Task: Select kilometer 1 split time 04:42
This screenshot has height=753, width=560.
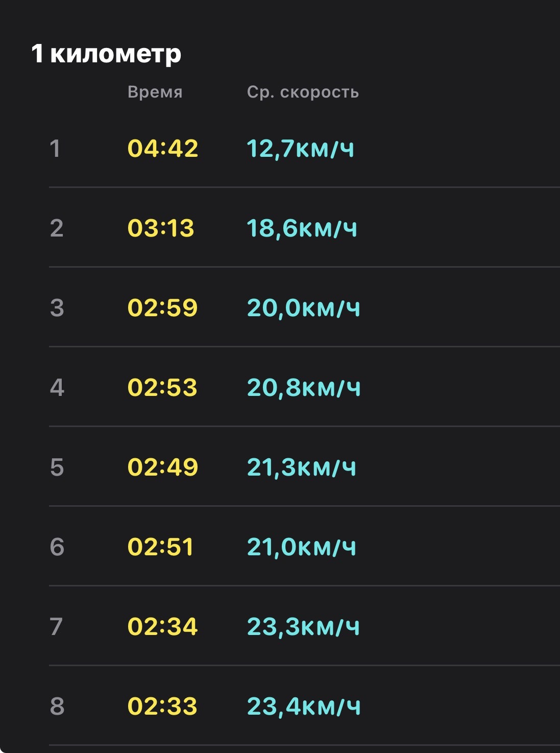Action: pos(163,149)
